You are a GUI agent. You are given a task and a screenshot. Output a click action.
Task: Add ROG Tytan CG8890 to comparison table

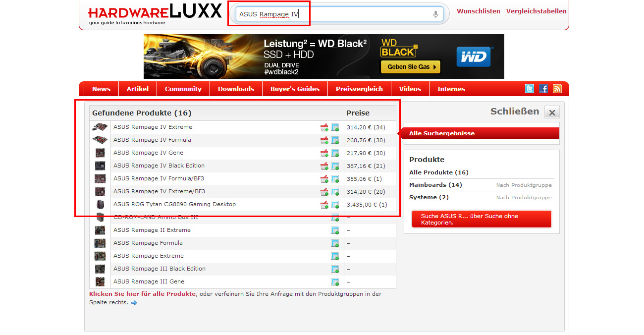[x=335, y=205]
